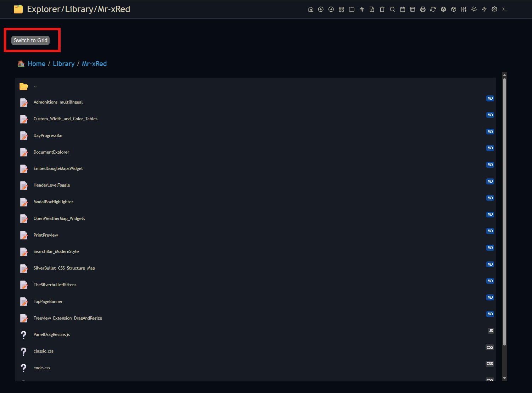Click the hash (#) icon in toolbar
The height and width of the screenshot is (393, 532).
click(362, 10)
